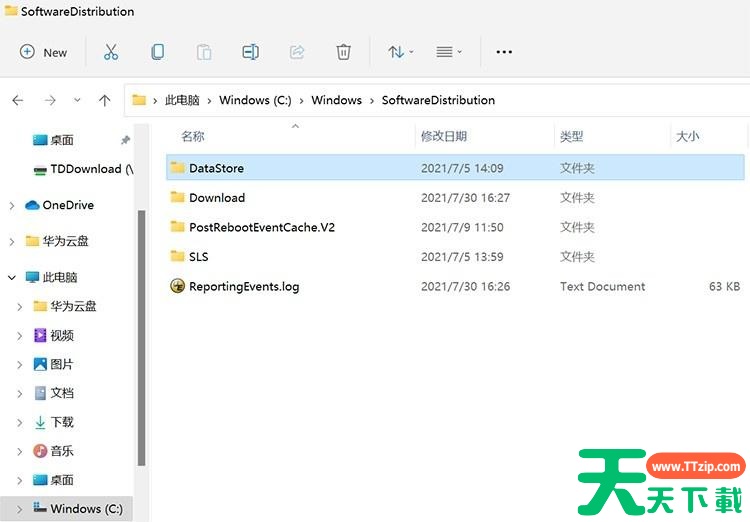The height and width of the screenshot is (522, 750).
Task: Click the Share icon in toolbar
Action: (x=297, y=52)
